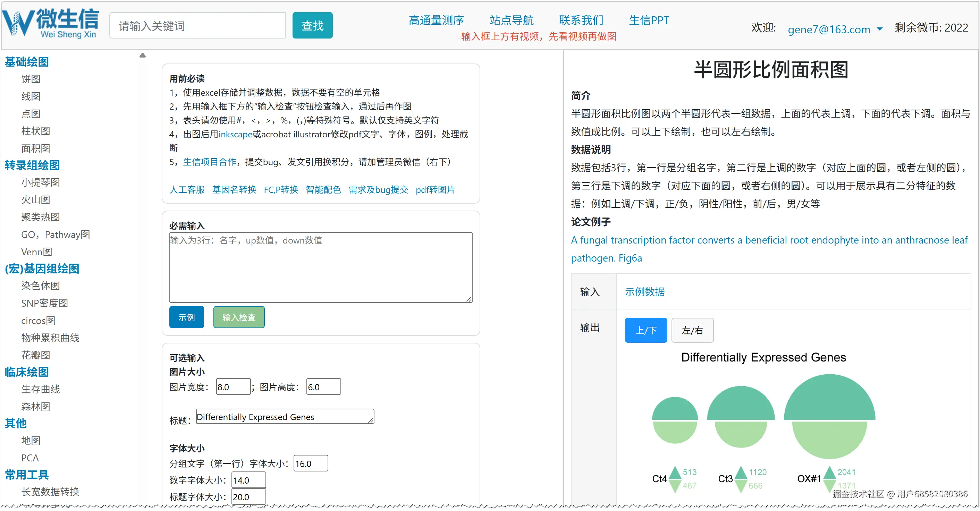The width and height of the screenshot is (980, 511).
Task: Click the OX#1 half-circle chart thumbnail
Action: (829, 416)
